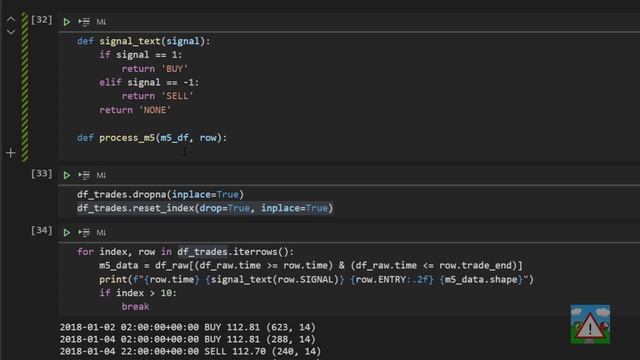
Task: Move cell 32 down with the down chevron
Action: (x=11, y=32)
